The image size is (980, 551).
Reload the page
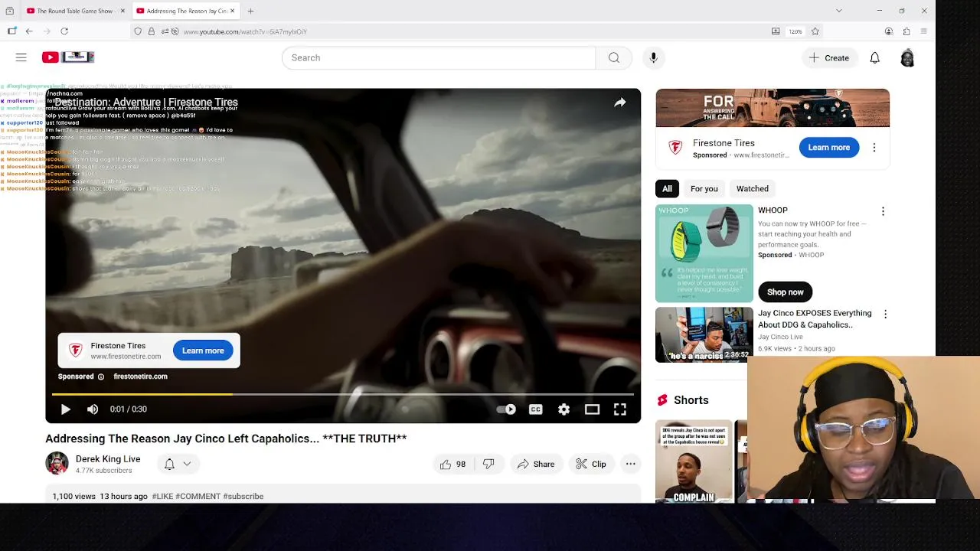click(x=64, y=31)
